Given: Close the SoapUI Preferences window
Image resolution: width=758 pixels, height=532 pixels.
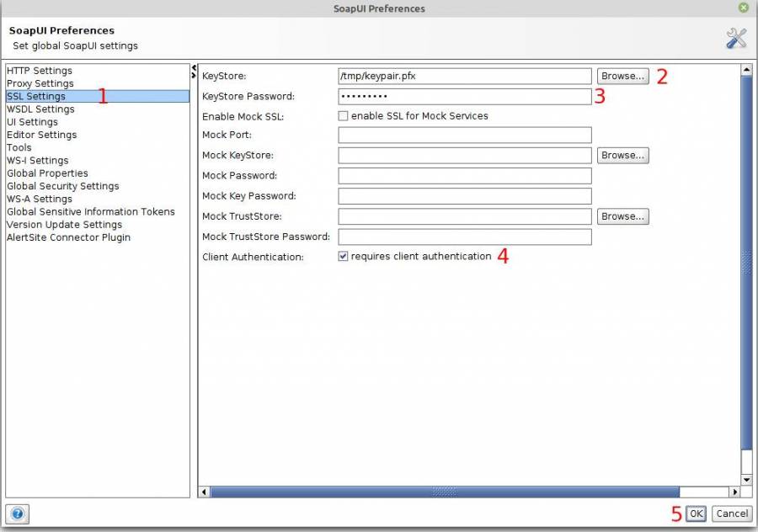Looking at the screenshot, I should coord(743,8).
